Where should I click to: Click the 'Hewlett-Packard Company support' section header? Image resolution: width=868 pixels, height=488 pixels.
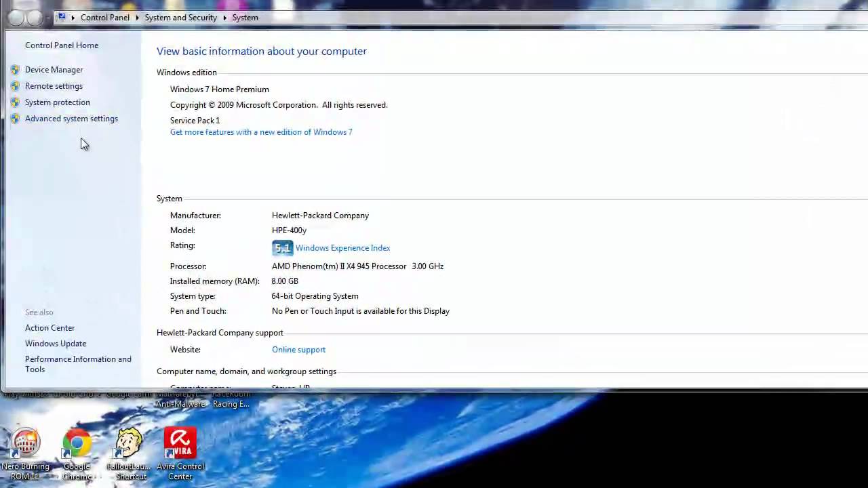[220, 333]
